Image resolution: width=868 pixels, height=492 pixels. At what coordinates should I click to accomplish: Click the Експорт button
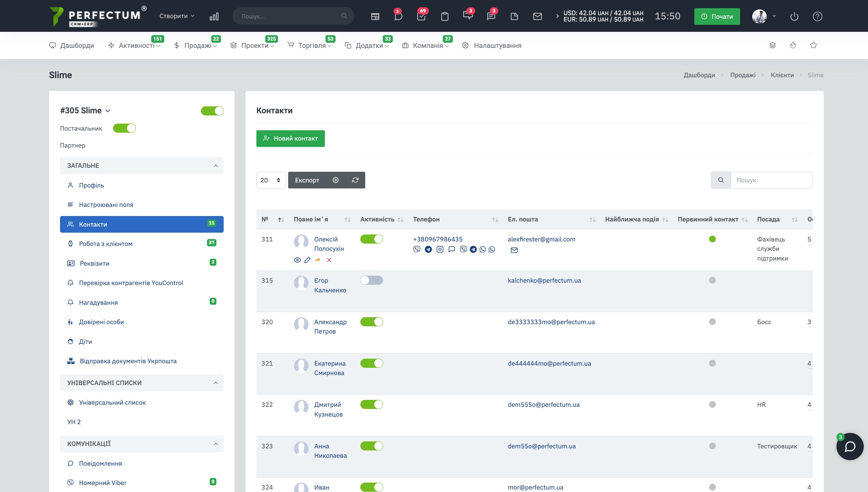pos(307,180)
